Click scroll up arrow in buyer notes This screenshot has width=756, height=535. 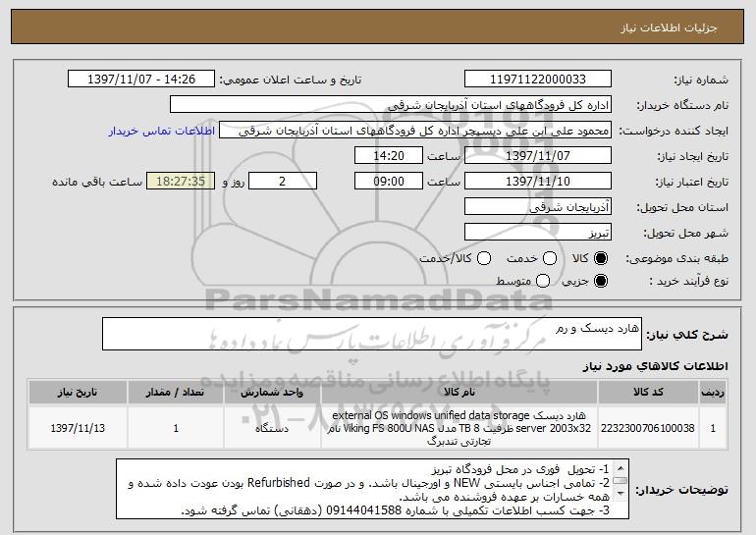coord(621,468)
